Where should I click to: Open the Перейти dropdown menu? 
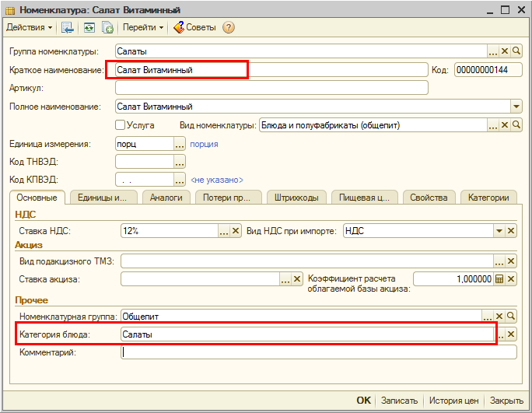coord(143,27)
